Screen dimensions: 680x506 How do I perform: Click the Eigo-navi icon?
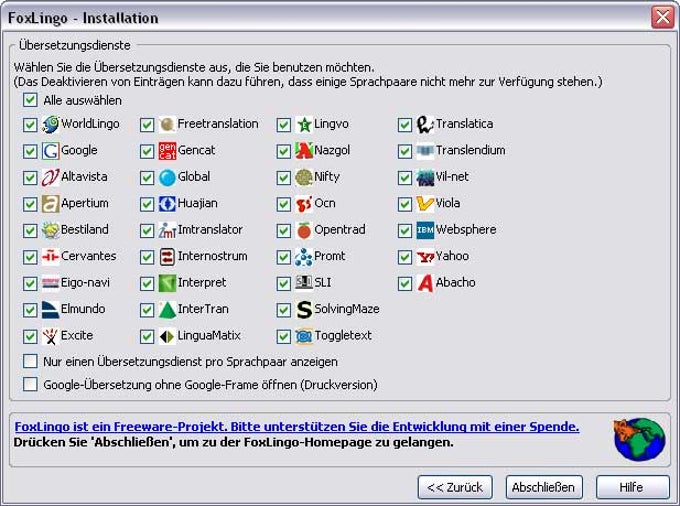pyautogui.click(x=50, y=283)
